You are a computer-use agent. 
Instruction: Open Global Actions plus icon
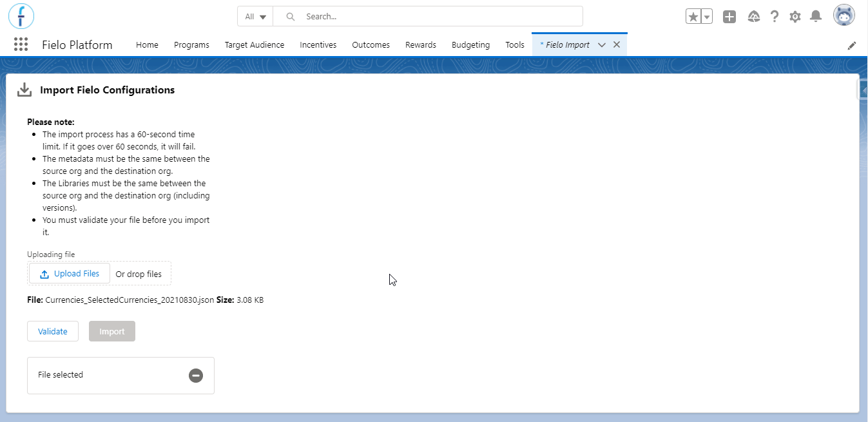click(x=729, y=17)
